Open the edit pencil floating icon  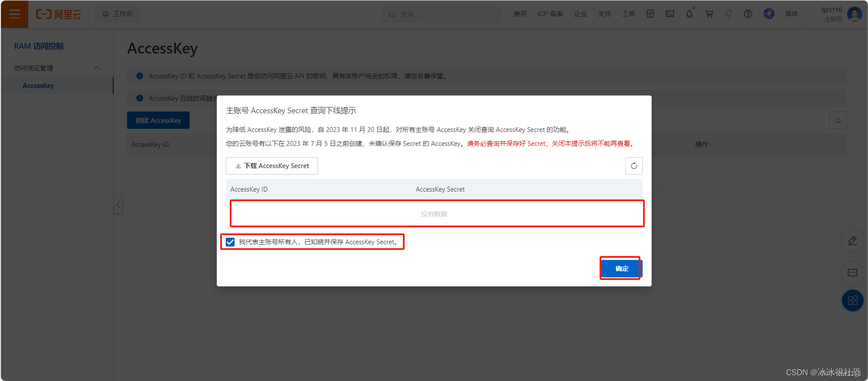pyautogui.click(x=852, y=241)
